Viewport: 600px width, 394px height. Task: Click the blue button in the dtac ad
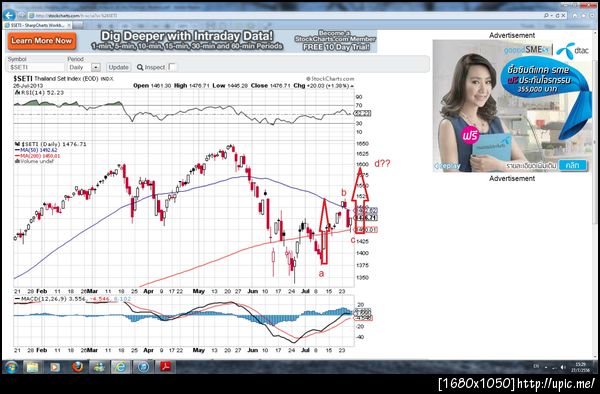click(x=572, y=165)
